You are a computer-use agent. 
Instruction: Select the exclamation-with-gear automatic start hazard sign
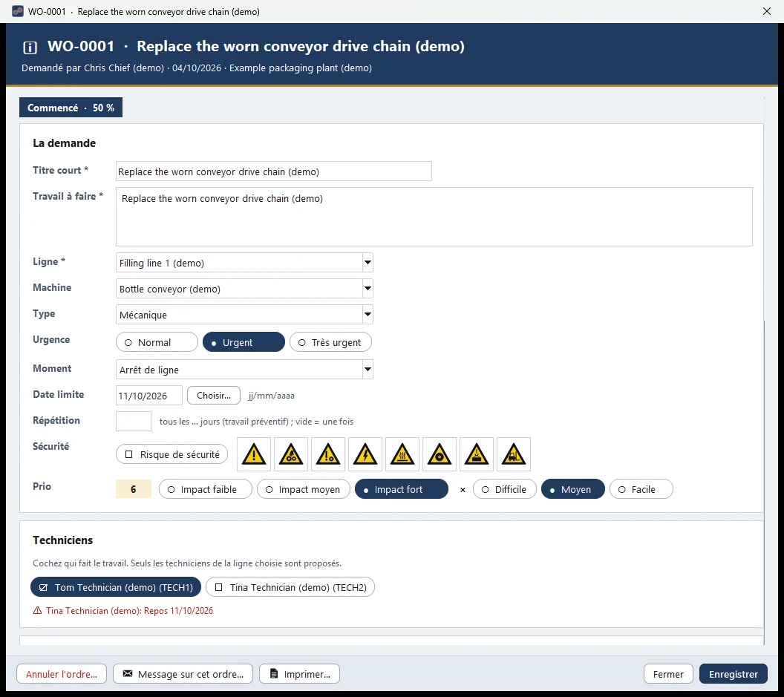tap(328, 454)
